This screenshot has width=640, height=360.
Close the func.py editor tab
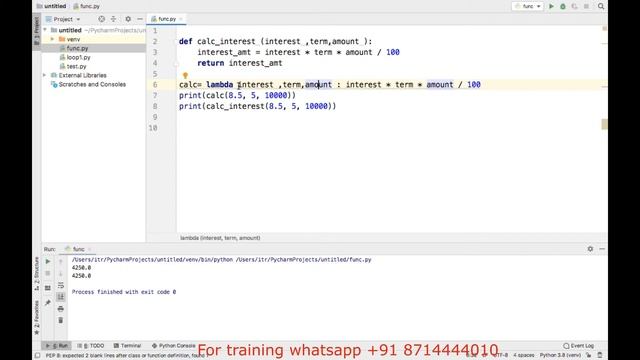[x=181, y=19]
